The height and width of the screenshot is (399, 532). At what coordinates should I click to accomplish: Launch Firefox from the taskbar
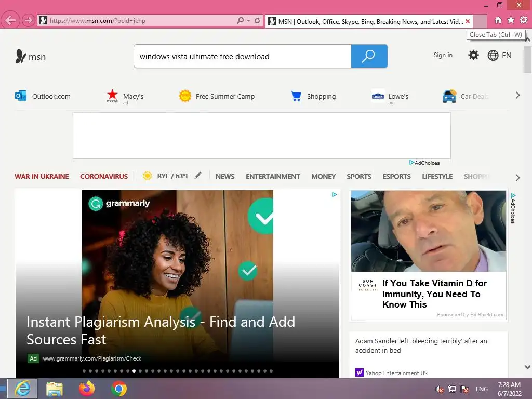(87, 389)
